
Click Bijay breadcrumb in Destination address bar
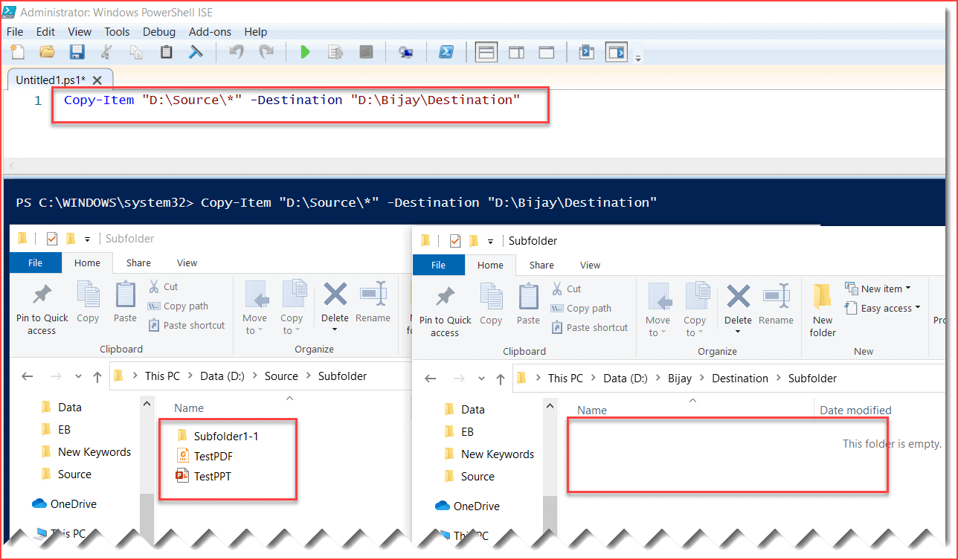680,379
